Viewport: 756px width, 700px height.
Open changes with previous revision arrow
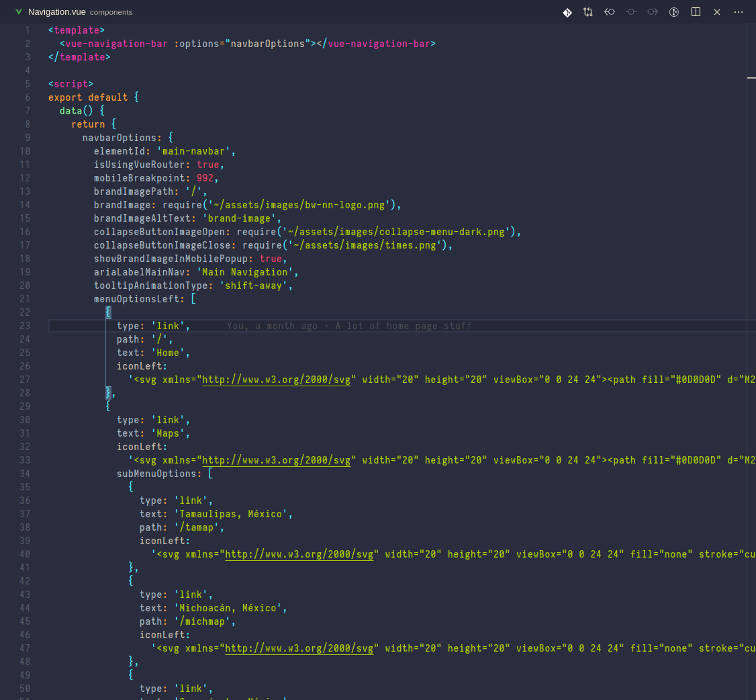click(610, 12)
